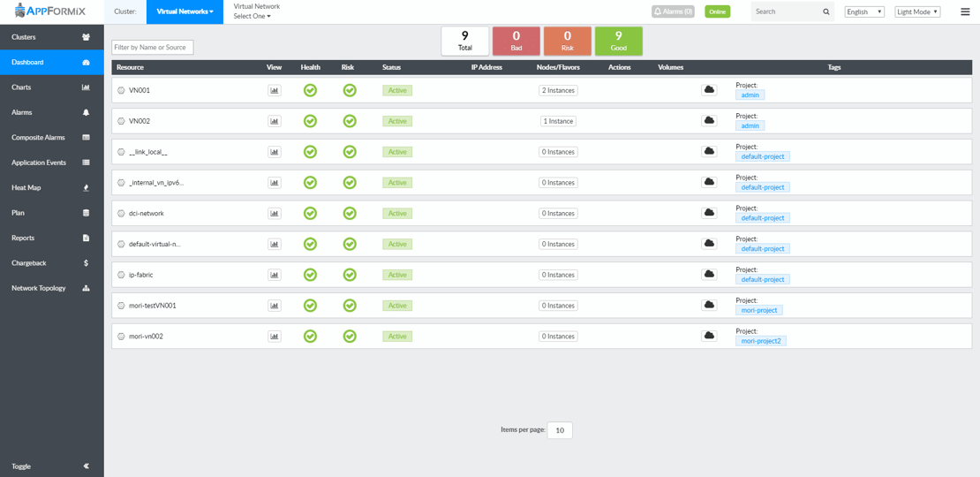Viewport: 980px width, 477px height.
Task: Open Plan in sidebar
Action: coord(52,213)
